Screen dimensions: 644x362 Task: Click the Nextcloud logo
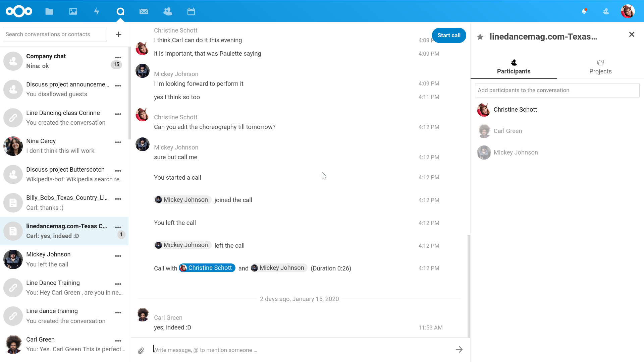19,11
